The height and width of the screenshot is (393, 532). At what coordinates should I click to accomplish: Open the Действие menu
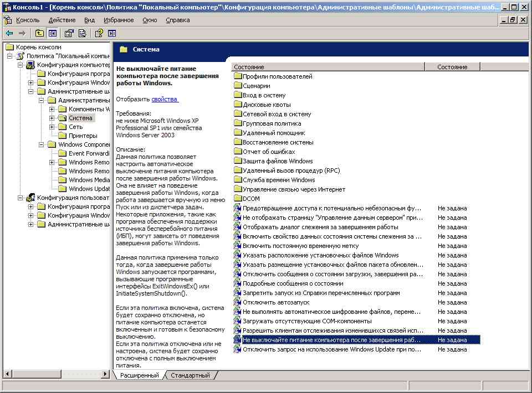(x=62, y=20)
